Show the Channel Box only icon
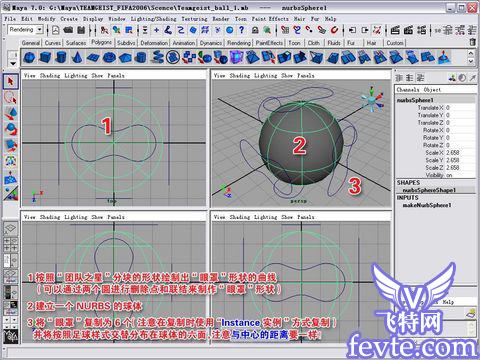 (399, 78)
